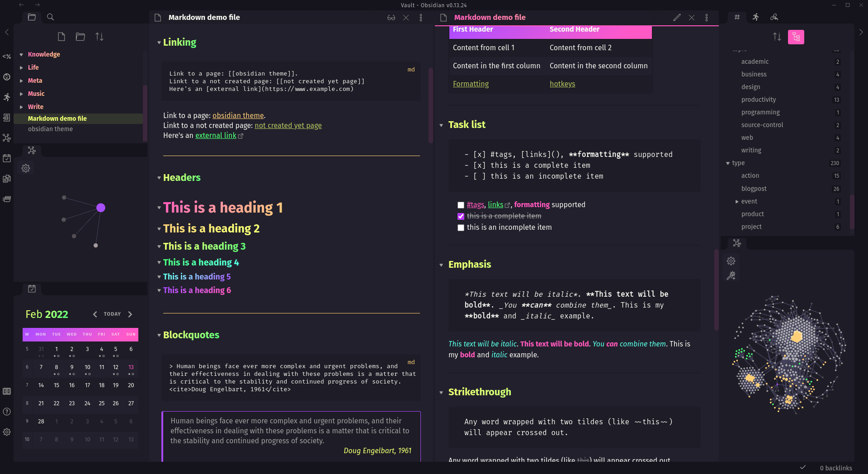Image resolution: width=868 pixels, height=474 pixels.
Task: Open the backlinks tab in right sidebar
Action: [774, 17]
